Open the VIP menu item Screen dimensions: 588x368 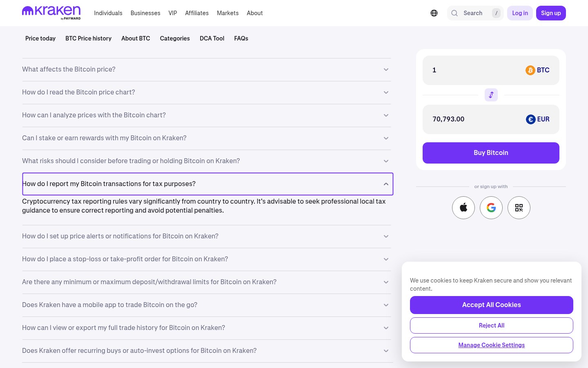click(173, 13)
